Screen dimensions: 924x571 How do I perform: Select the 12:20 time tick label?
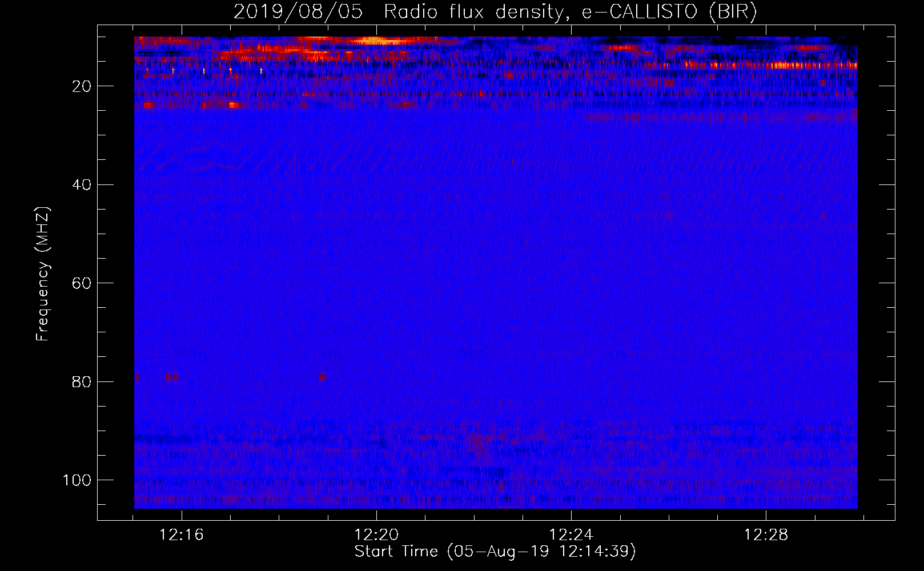376,535
